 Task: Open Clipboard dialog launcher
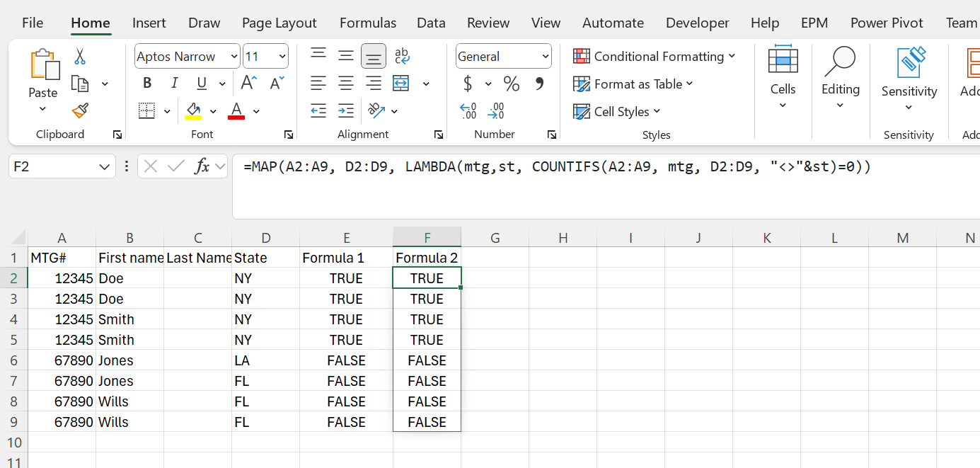[117, 135]
